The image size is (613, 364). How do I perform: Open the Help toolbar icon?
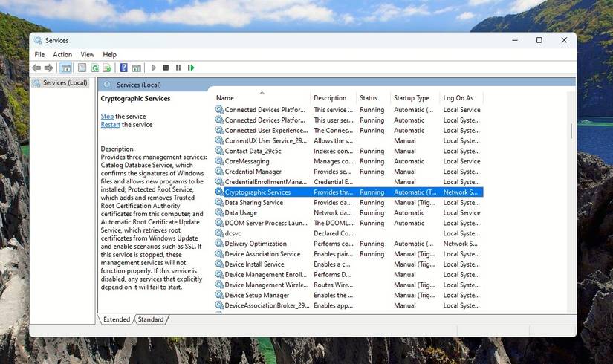pyautogui.click(x=123, y=68)
